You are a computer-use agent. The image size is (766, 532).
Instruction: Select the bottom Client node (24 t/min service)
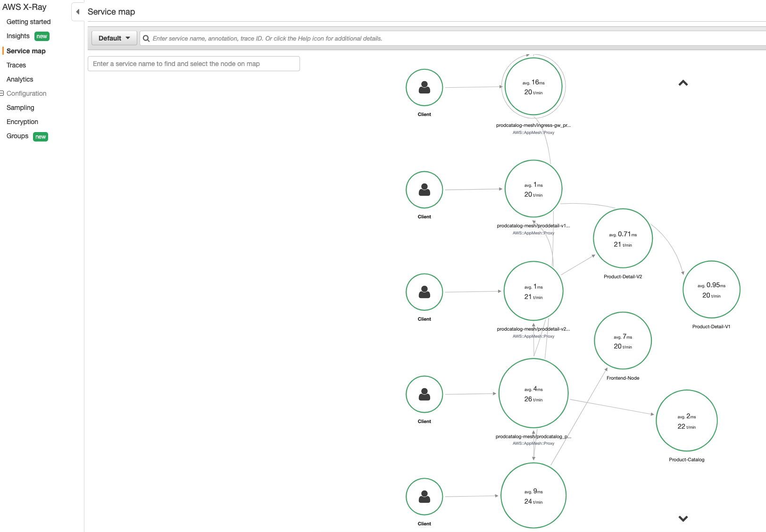click(425, 497)
